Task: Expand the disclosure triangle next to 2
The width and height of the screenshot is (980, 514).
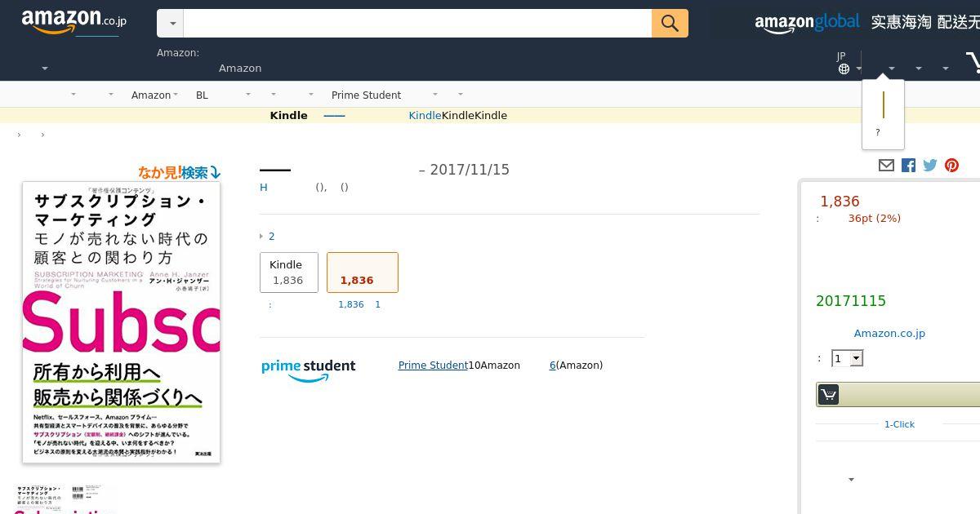Action: (x=261, y=237)
